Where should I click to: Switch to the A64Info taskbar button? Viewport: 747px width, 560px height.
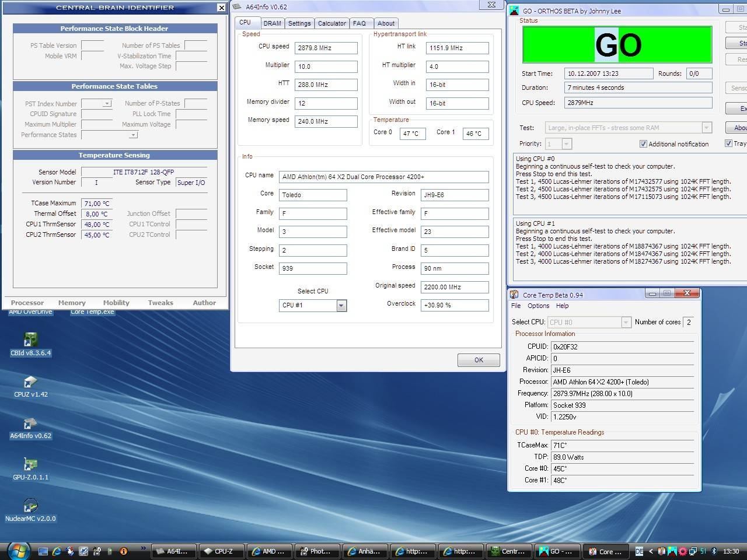(173, 551)
